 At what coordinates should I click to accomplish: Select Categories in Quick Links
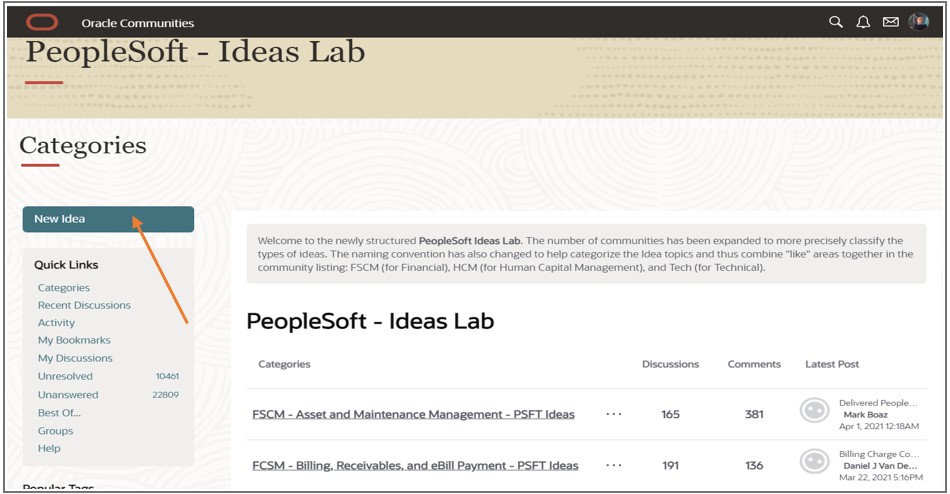coord(64,288)
